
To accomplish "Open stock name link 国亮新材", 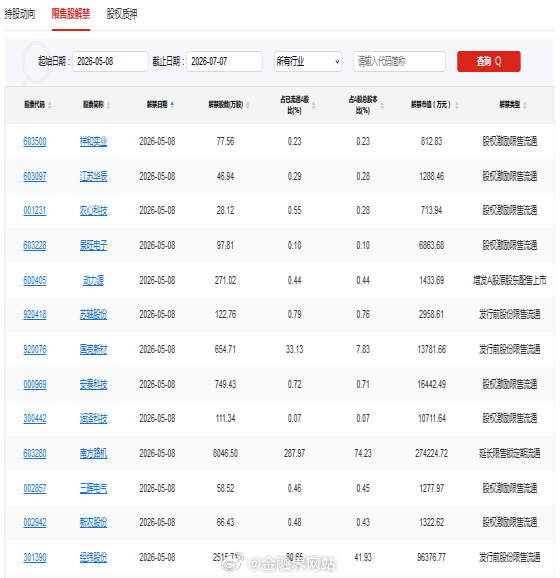I will tap(94, 349).
